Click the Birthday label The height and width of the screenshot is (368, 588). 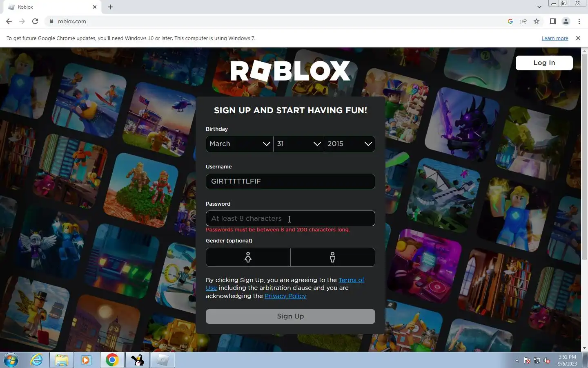point(217,129)
